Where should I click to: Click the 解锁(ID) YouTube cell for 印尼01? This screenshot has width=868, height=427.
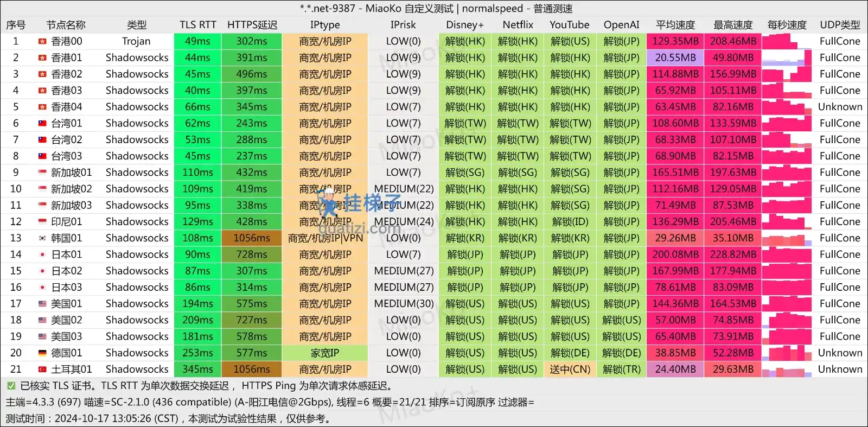570,221
